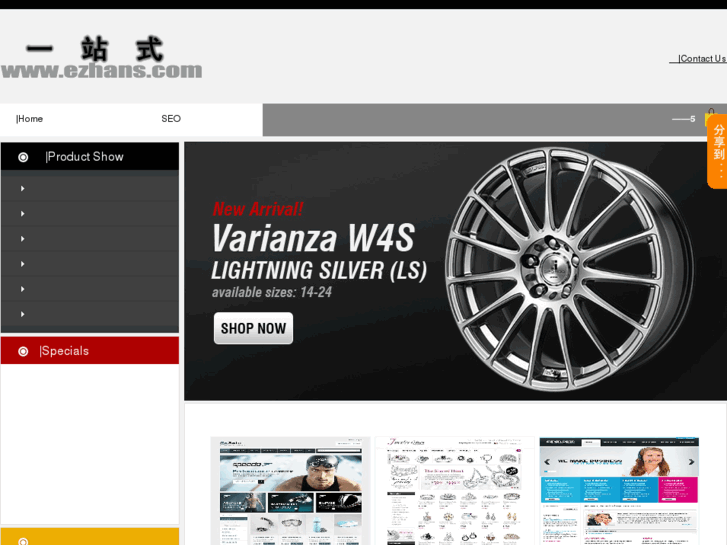Open the orange share side tab

pos(718,151)
